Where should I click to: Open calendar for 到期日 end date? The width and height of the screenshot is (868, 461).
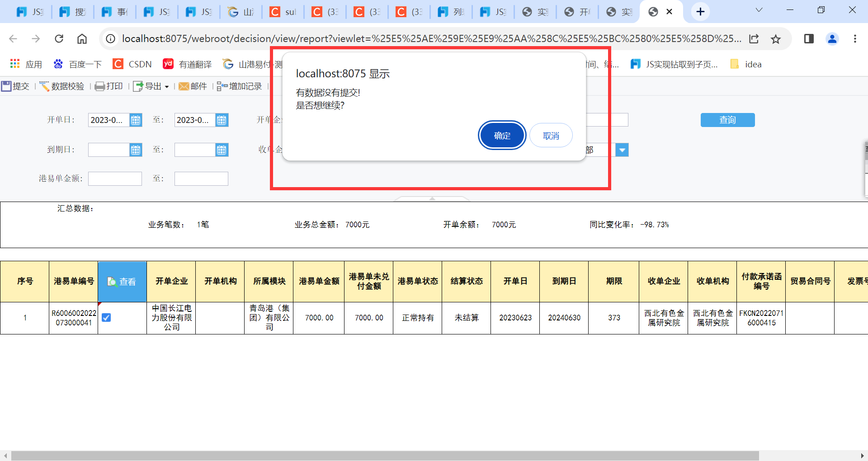222,150
